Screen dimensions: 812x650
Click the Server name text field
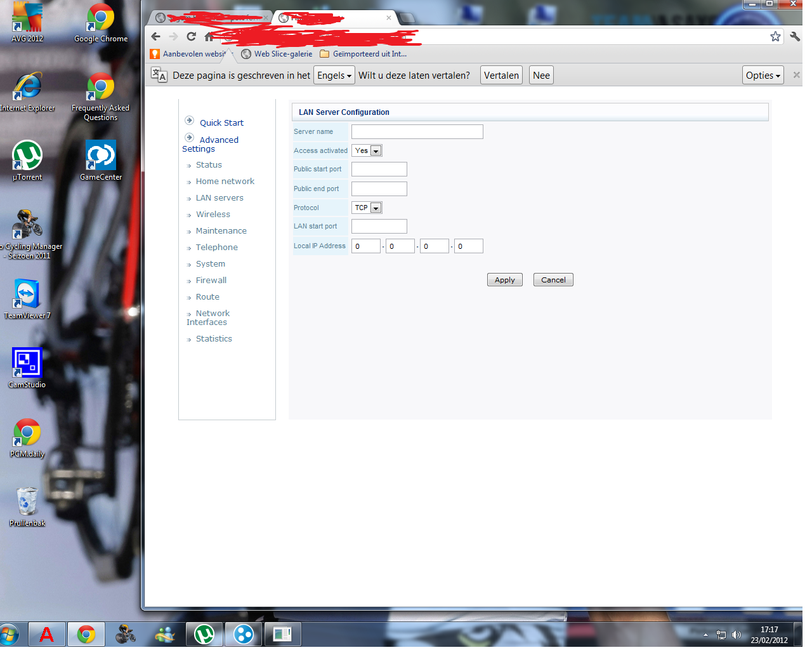click(x=417, y=132)
